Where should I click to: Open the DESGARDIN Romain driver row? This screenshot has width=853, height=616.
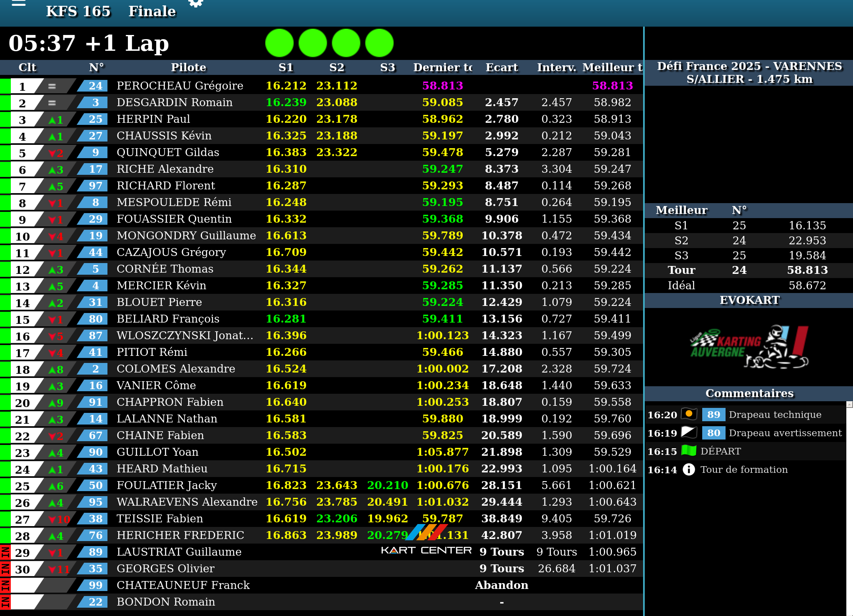click(174, 102)
